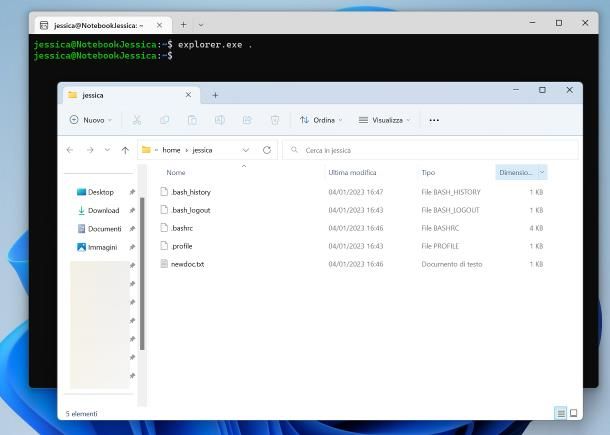The image size is (610, 435).
Task: Go forward with the right arrow
Action: 90,150
